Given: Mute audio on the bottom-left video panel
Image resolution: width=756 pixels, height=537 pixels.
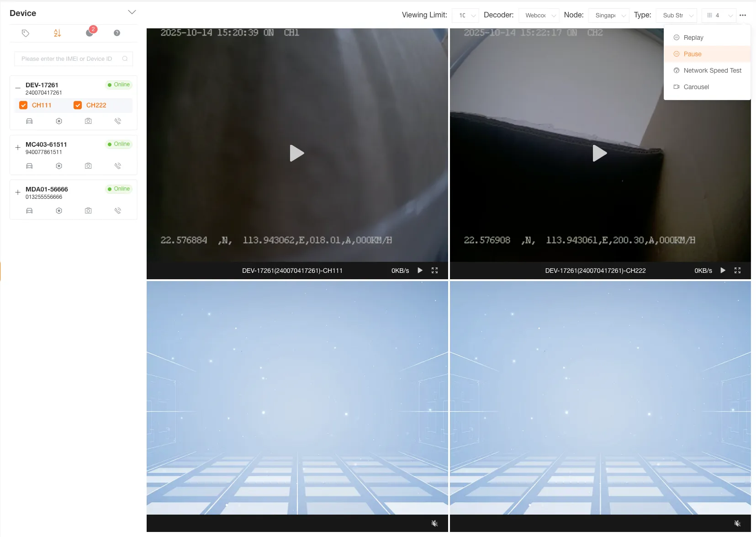Looking at the screenshot, I should click(434, 523).
